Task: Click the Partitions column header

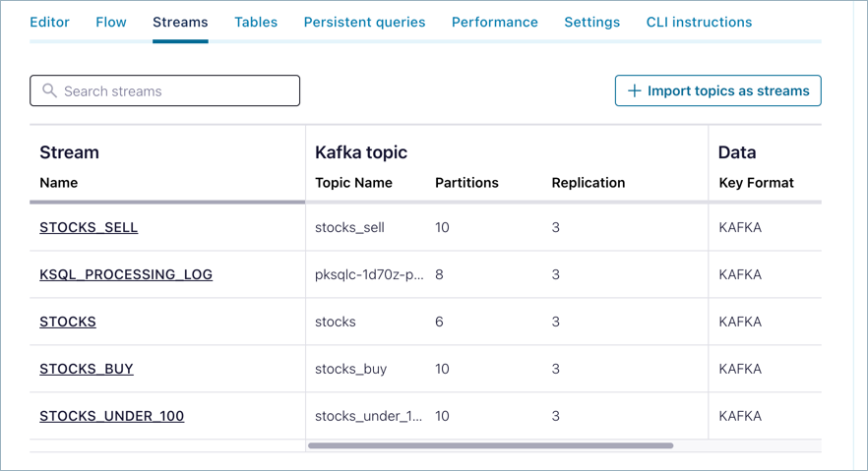Action: point(466,183)
